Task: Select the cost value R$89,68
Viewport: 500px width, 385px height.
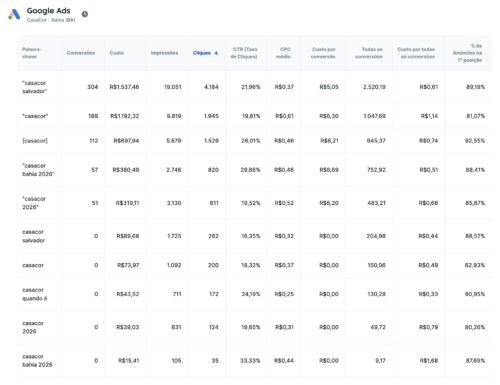Action: coord(128,236)
